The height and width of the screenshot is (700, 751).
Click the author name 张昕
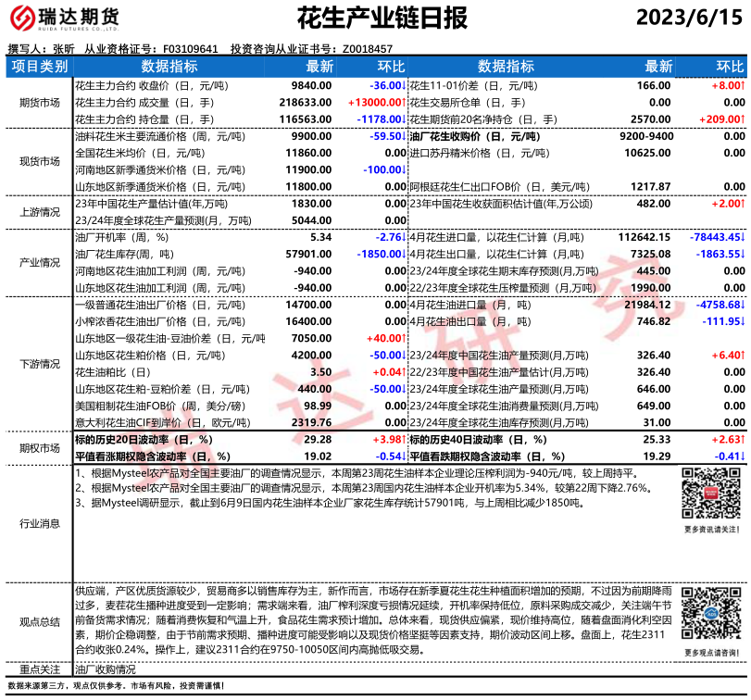coord(63,49)
